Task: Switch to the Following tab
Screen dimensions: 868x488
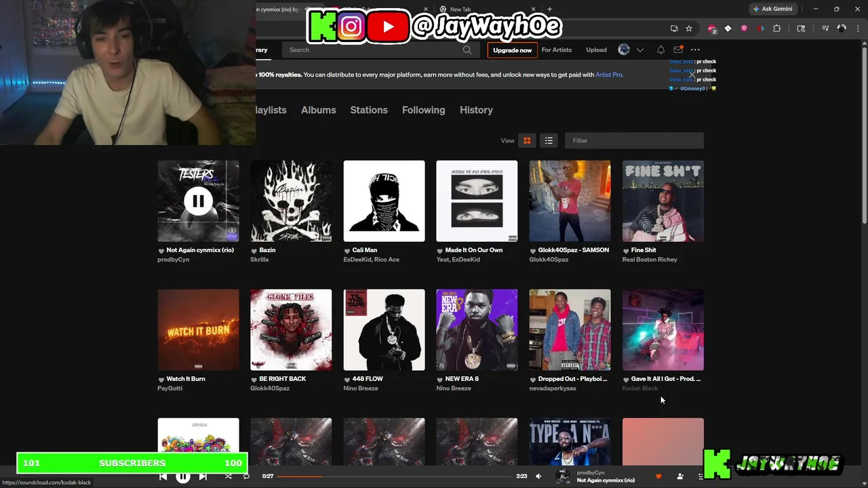Action: click(423, 110)
